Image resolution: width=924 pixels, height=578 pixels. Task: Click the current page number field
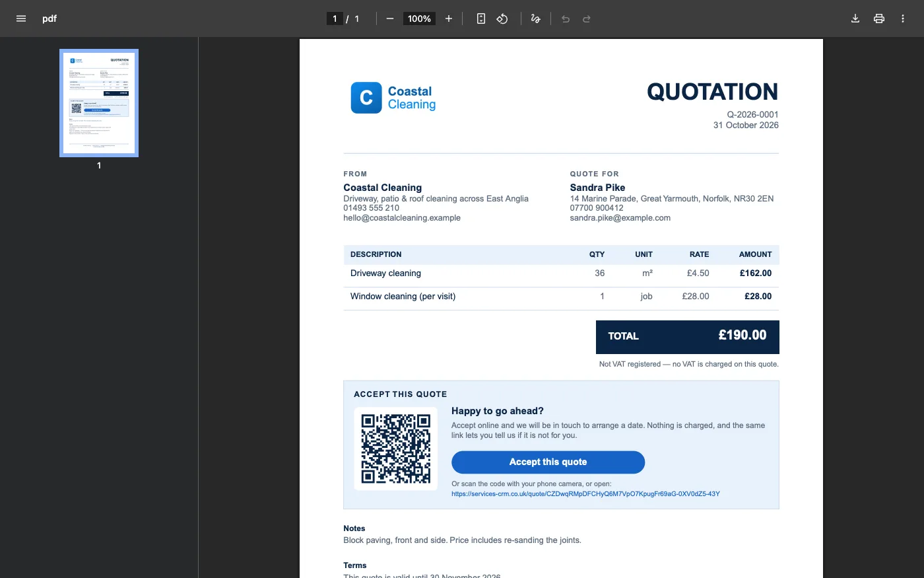click(335, 18)
